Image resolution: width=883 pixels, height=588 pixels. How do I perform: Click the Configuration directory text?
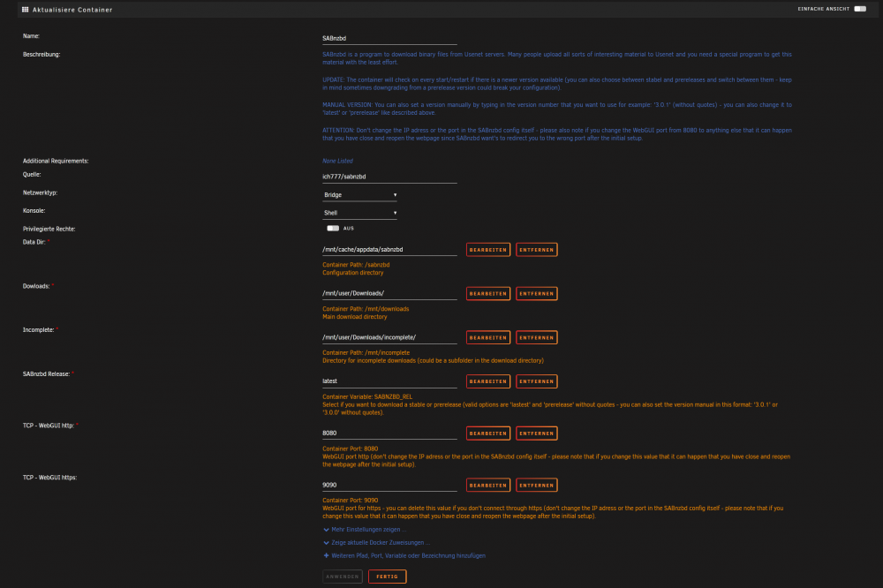353,273
